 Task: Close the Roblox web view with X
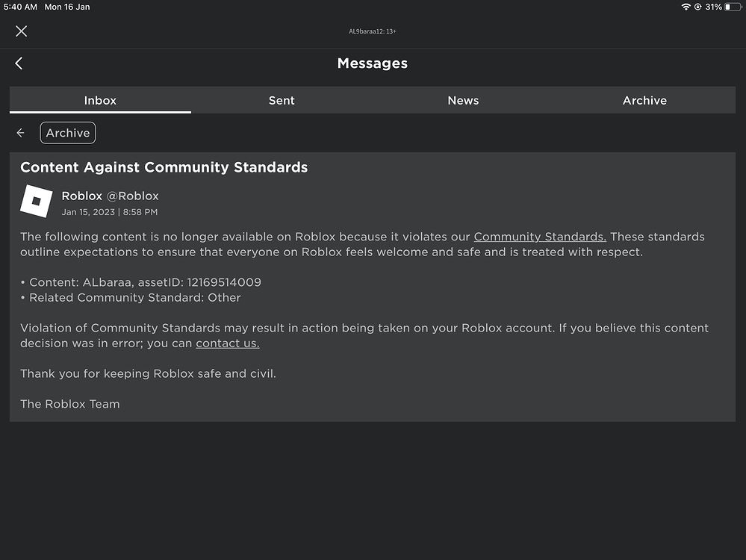(21, 31)
